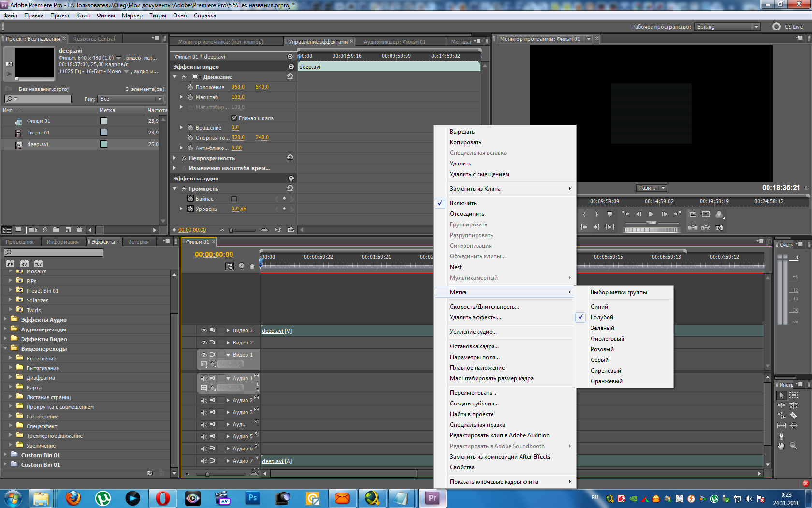Step back one frame in program monitor
The image size is (812, 508).
point(638,214)
